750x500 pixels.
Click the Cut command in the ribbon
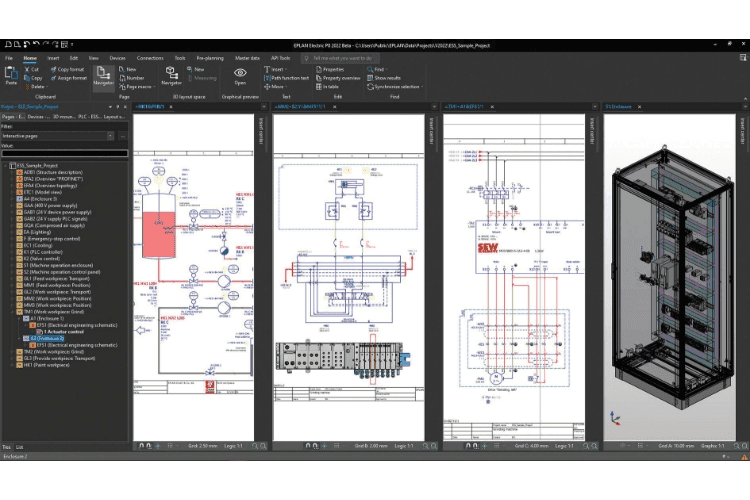point(32,69)
